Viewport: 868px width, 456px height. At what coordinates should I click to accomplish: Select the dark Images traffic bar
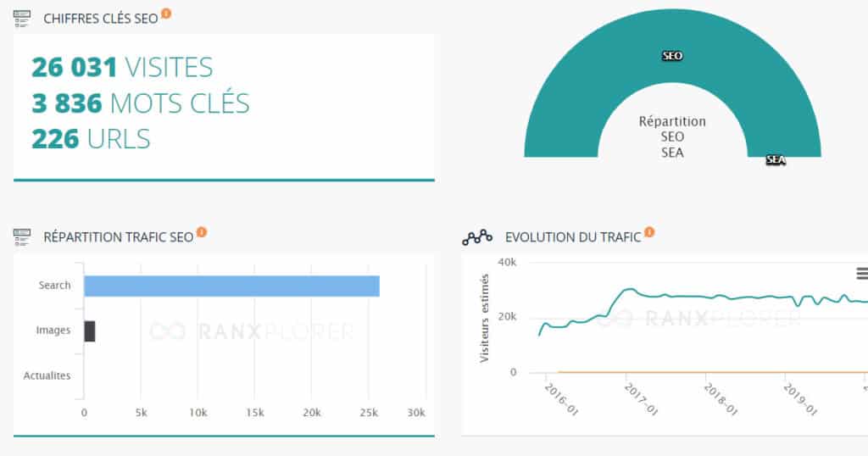tap(90, 331)
